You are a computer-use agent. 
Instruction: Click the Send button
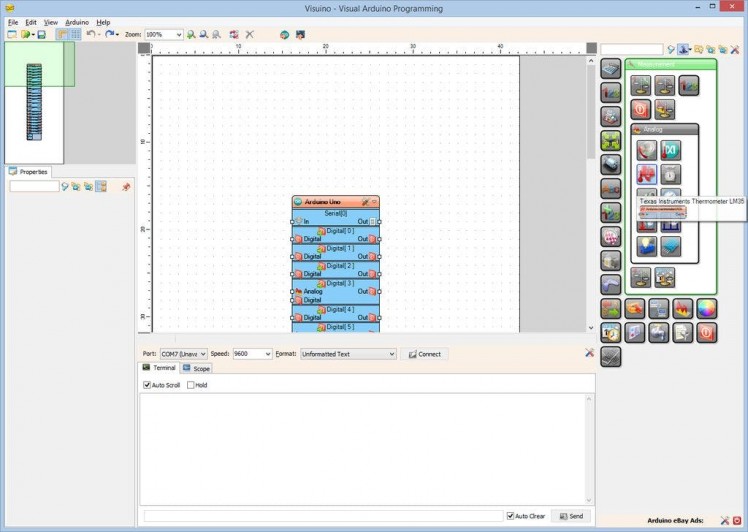tap(571, 516)
